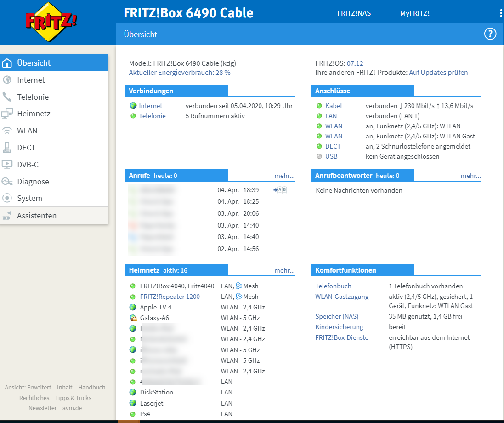The height and width of the screenshot is (423, 504).
Task: Click mehr... in the Anrufe section
Action: point(284,176)
